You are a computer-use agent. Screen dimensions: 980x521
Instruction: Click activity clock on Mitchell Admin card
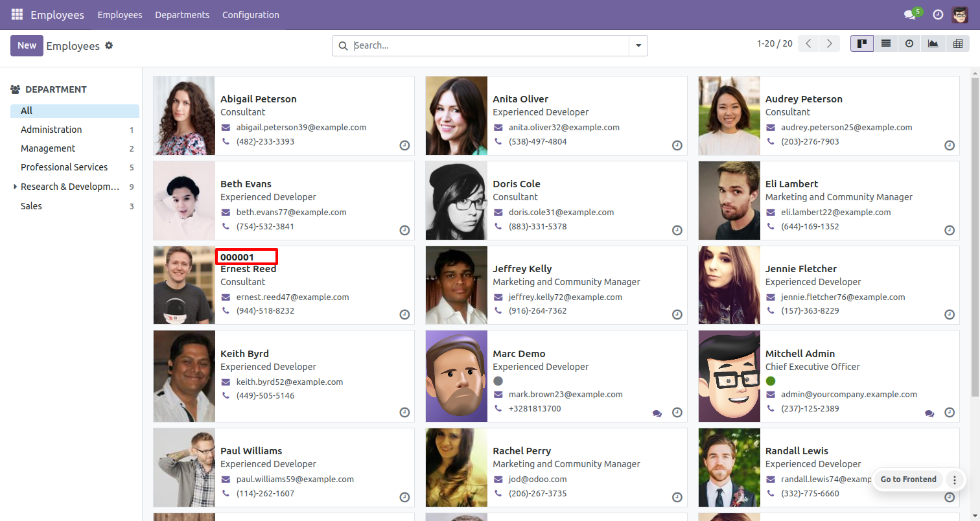point(950,412)
